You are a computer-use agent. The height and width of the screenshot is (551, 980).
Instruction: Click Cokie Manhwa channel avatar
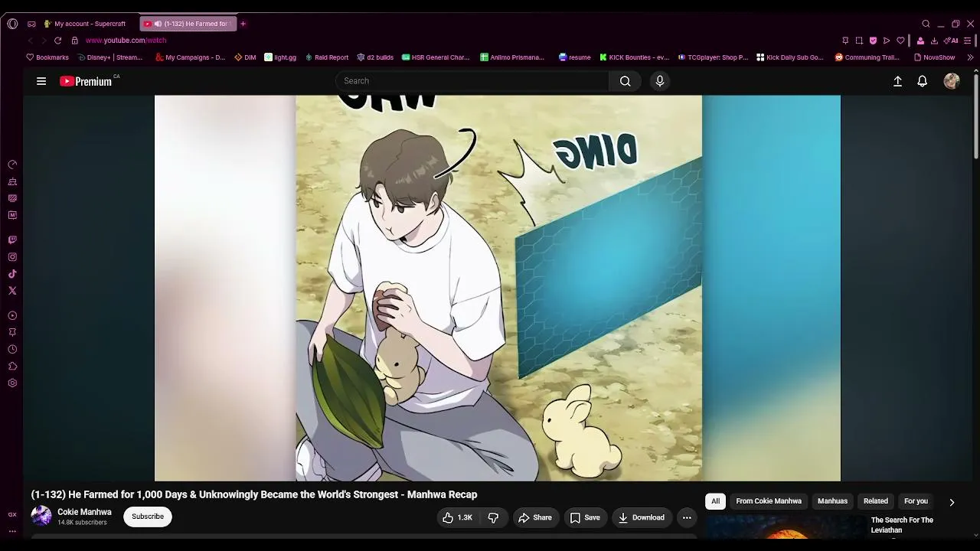point(41,517)
